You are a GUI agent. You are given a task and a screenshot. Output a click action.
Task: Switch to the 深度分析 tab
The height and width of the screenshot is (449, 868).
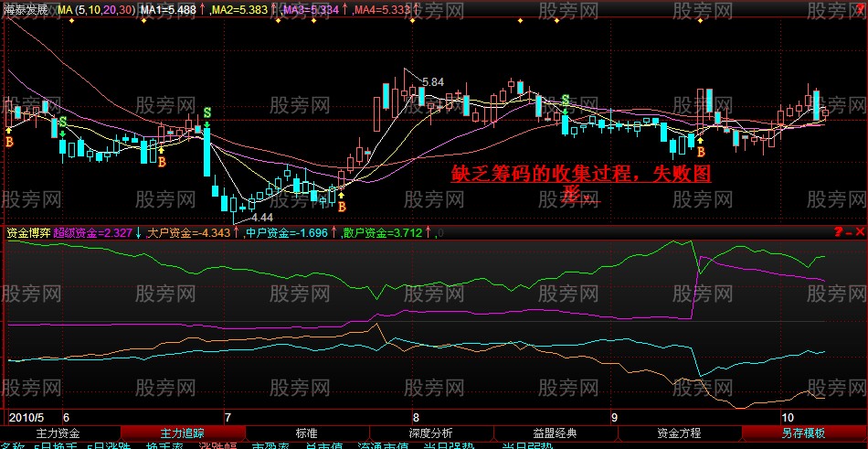pos(430,433)
